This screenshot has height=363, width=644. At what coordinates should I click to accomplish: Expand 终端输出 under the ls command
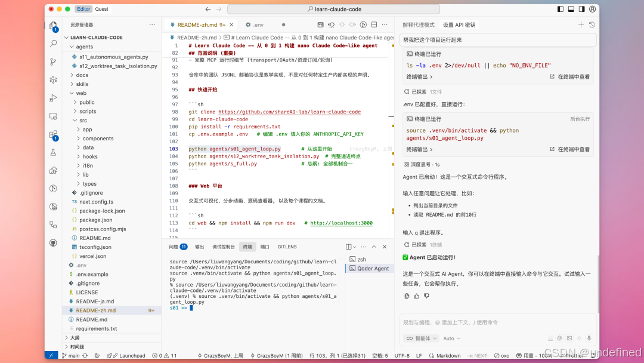click(419, 77)
